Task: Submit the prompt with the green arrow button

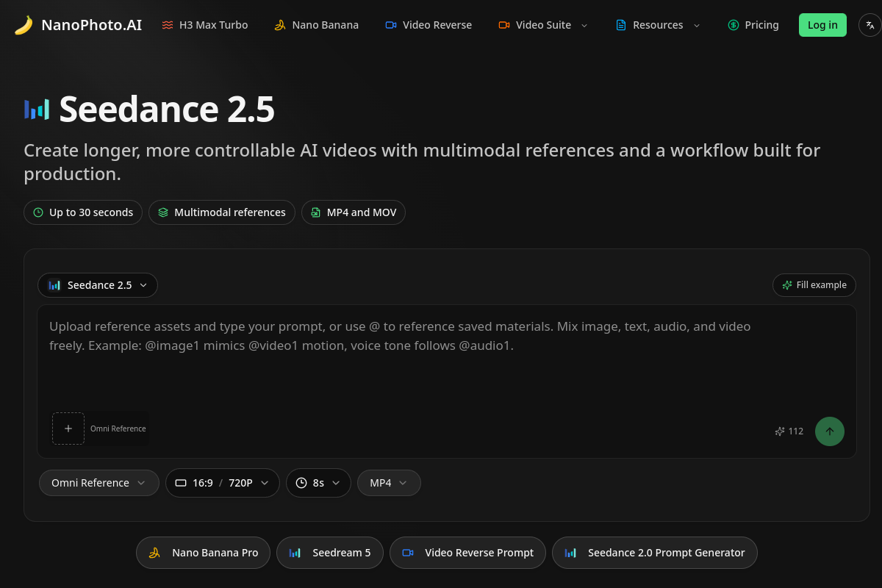Action: pyautogui.click(x=830, y=431)
